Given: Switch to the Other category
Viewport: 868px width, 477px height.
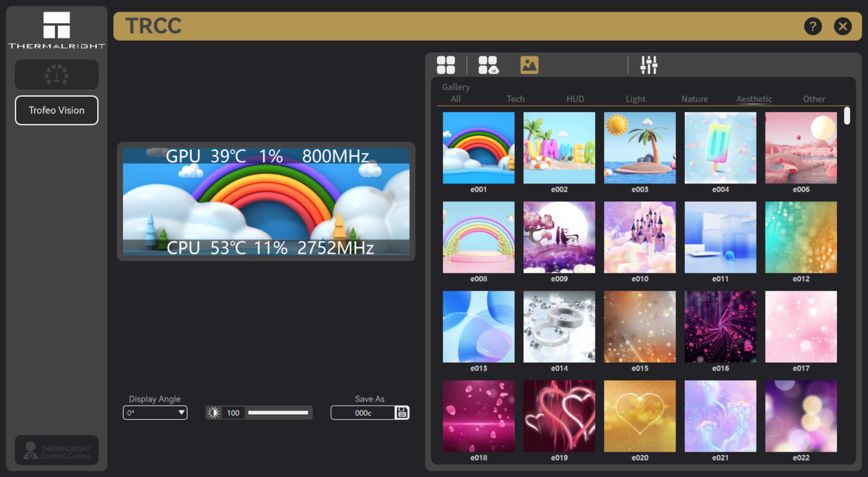Looking at the screenshot, I should pyautogui.click(x=814, y=99).
